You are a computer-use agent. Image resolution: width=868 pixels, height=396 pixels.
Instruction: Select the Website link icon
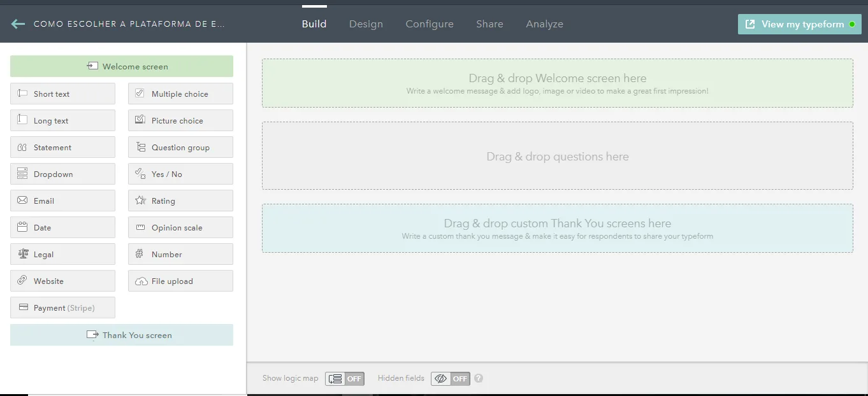(x=22, y=281)
